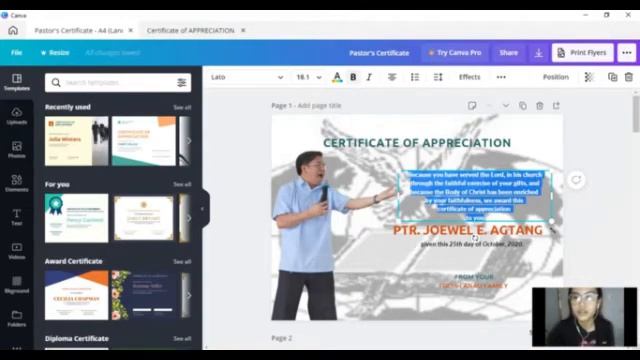Select the green ribbon certificate template
The image size is (640, 360).
coord(77,218)
